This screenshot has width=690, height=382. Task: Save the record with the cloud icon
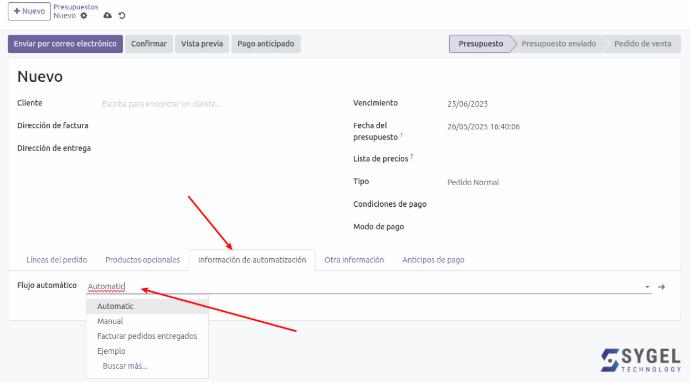(x=107, y=15)
